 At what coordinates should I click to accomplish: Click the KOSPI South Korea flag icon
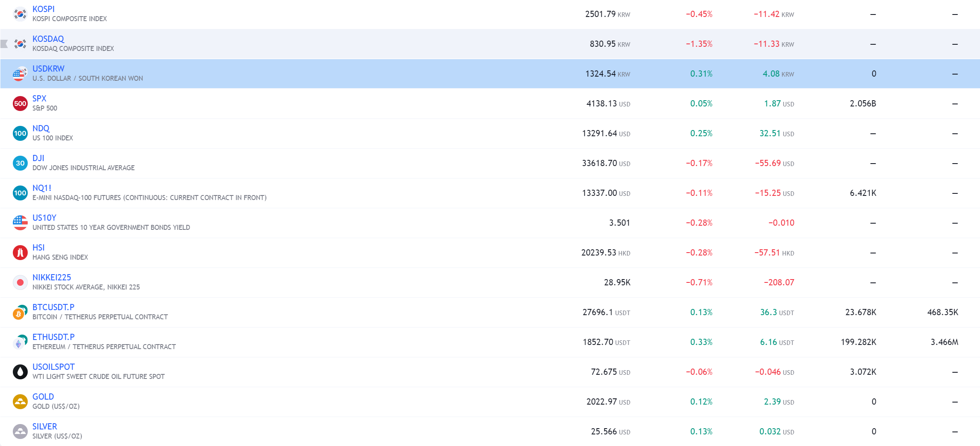coord(20,14)
